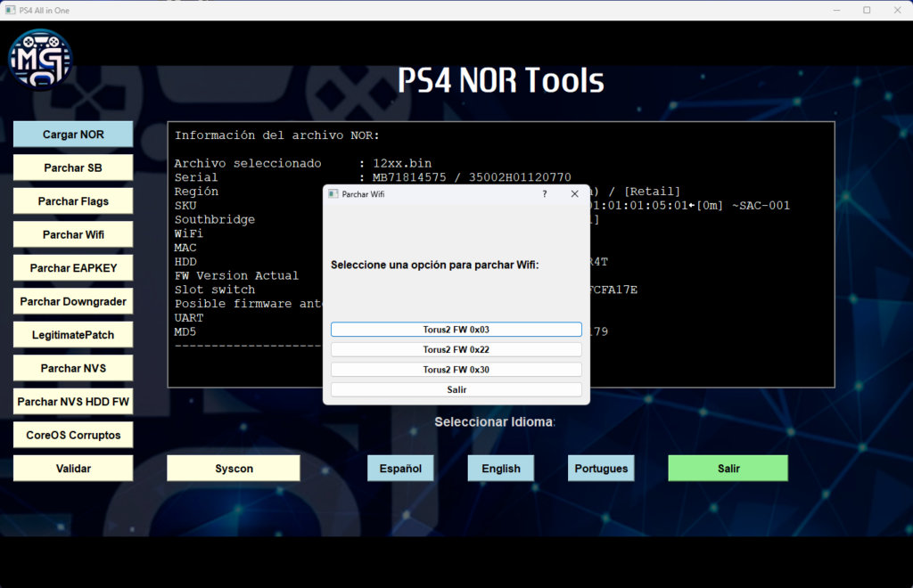Image resolution: width=913 pixels, height=588 pixels.
Task: Open the Parchar SB option
Action: click(73, 167)
